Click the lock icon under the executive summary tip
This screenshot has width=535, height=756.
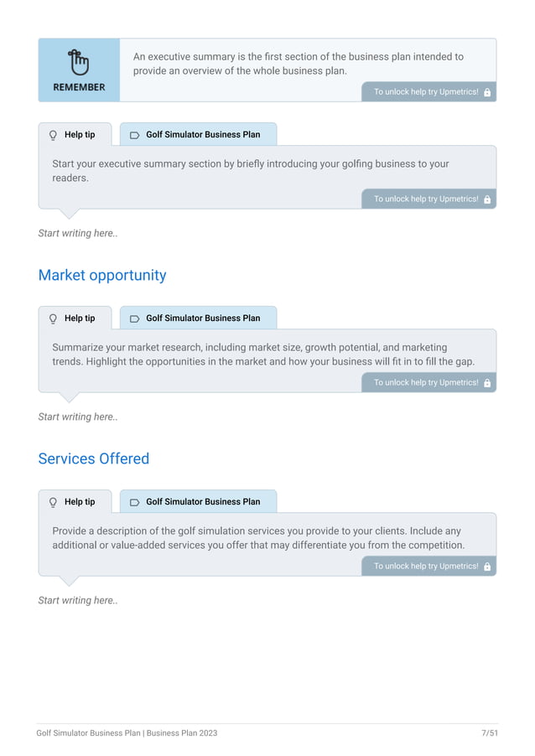coord(487,199)
